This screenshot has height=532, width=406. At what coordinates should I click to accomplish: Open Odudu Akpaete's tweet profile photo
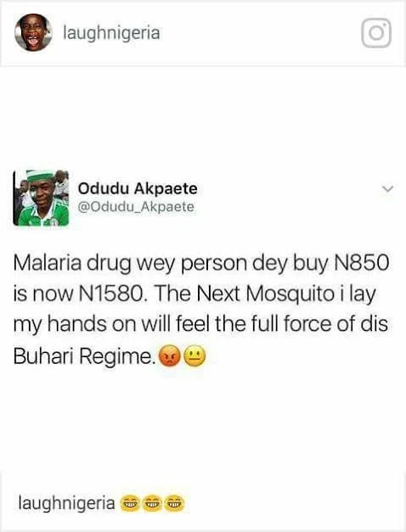(41, 198)
